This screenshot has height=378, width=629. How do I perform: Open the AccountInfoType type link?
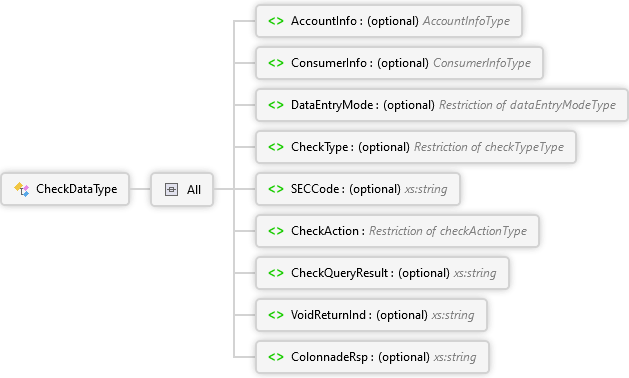point(466,21)
